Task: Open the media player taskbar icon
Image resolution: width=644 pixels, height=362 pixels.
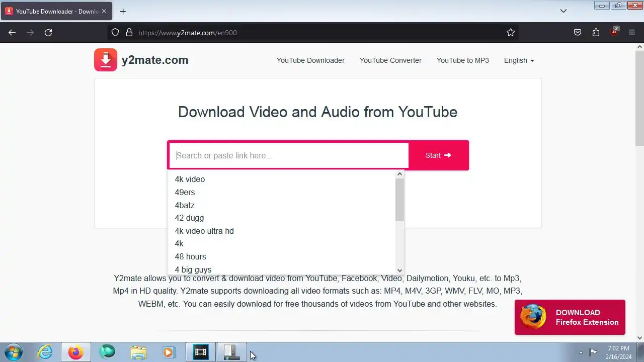Action: click(169, 352)
